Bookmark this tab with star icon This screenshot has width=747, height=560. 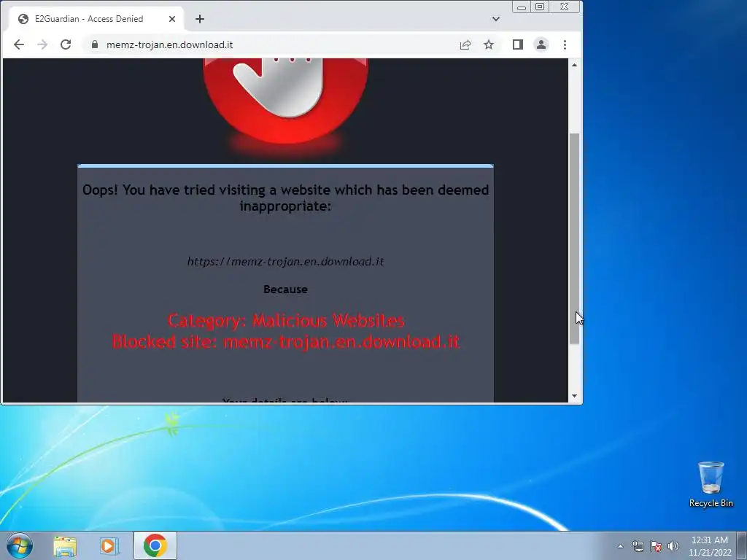click(489, 44)
